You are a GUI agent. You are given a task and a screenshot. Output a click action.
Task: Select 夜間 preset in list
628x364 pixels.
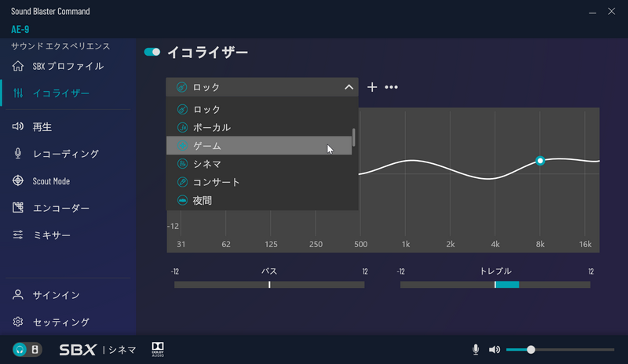tap(259, 200)
